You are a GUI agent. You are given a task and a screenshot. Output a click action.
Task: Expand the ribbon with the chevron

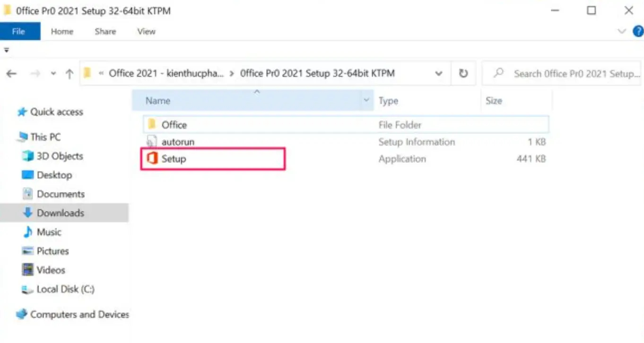pyautogui.click(x=622, y=31)
